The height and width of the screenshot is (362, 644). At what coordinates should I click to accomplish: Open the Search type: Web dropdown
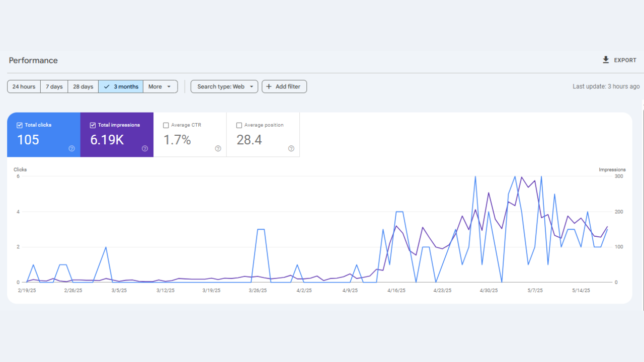pyautogui.click(x=224, y=86)
